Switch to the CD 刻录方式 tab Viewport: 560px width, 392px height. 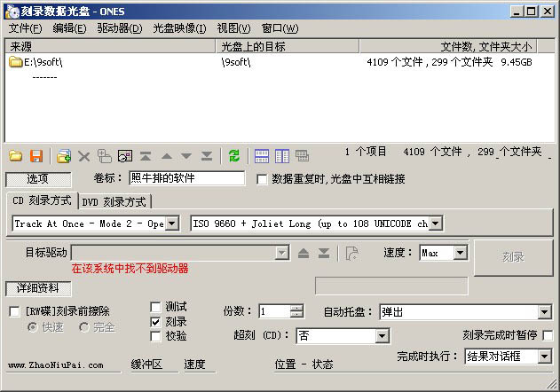point(42,201)
